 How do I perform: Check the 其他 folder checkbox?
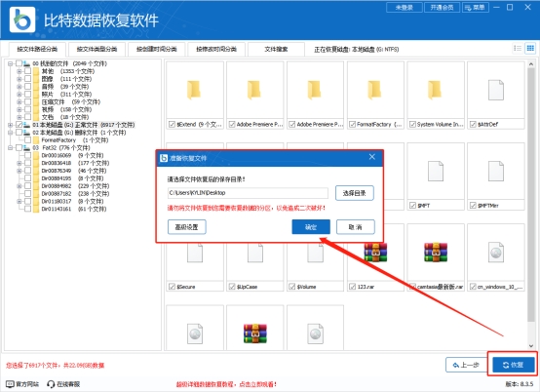(28, 71)
